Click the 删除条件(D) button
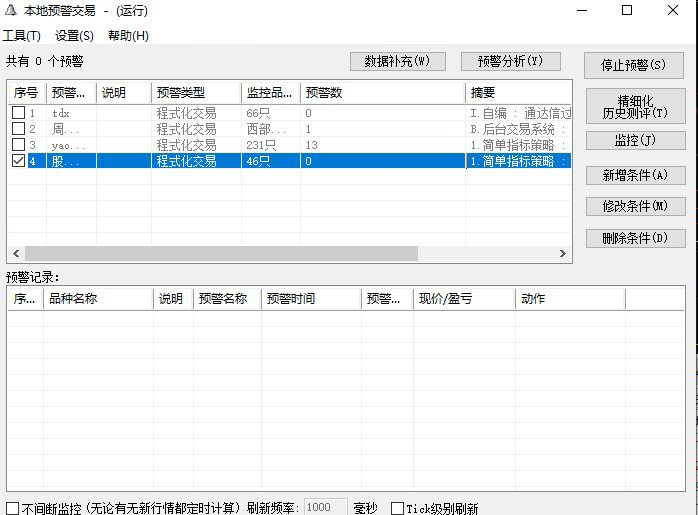The image size is (698, 515). point(636,238)
